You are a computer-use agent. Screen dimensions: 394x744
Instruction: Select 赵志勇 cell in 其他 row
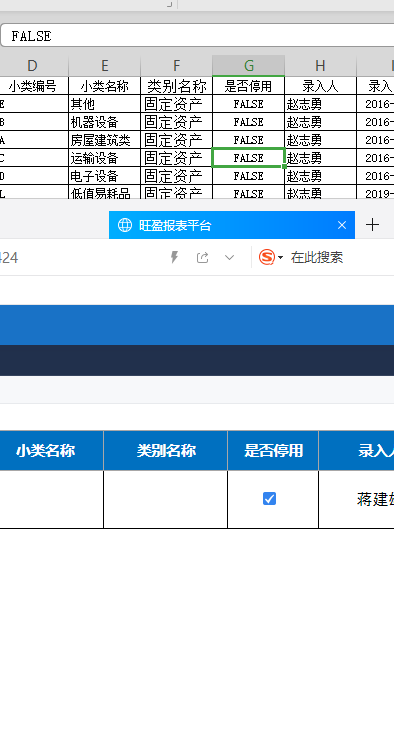point(320,104)
